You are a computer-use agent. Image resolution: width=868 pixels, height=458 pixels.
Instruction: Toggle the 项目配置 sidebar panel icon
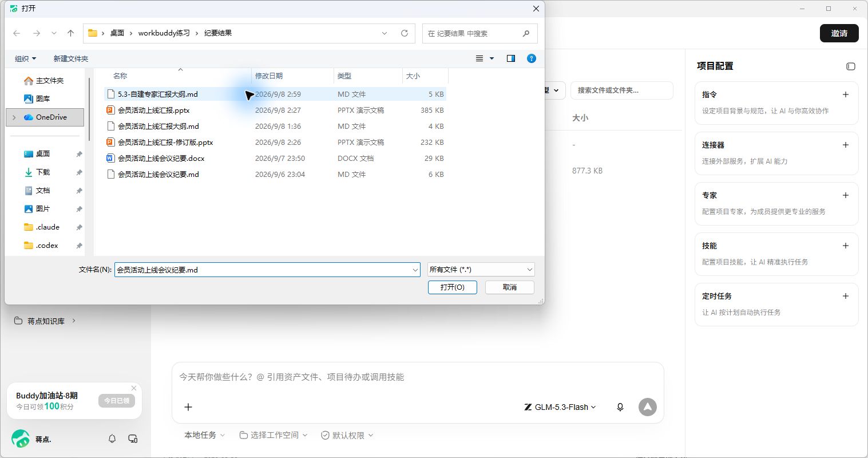coord(851,66)
